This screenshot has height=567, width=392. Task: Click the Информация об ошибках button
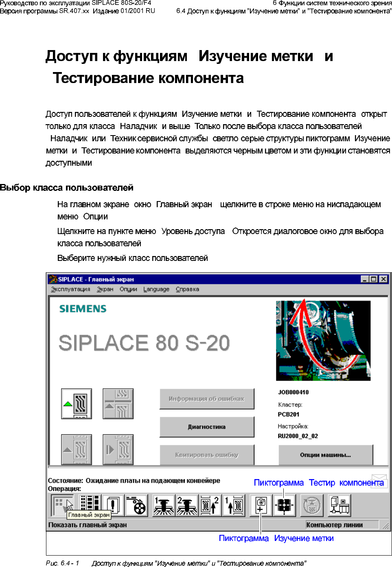(207, 399)
